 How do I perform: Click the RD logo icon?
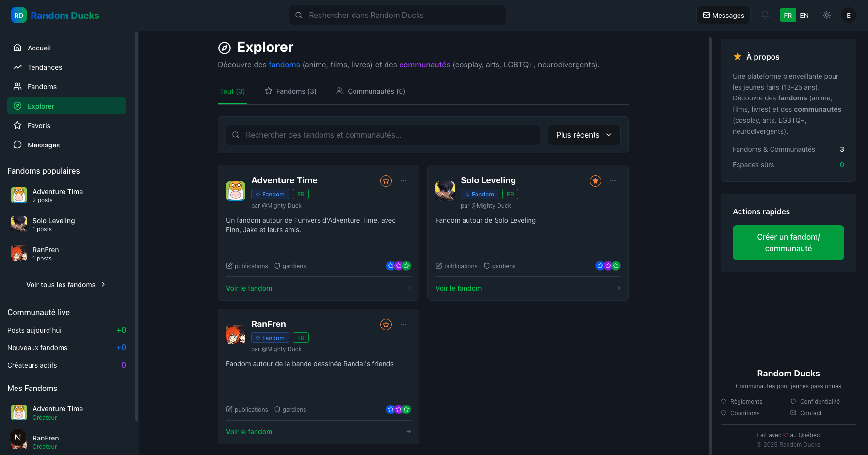(19, 15)
